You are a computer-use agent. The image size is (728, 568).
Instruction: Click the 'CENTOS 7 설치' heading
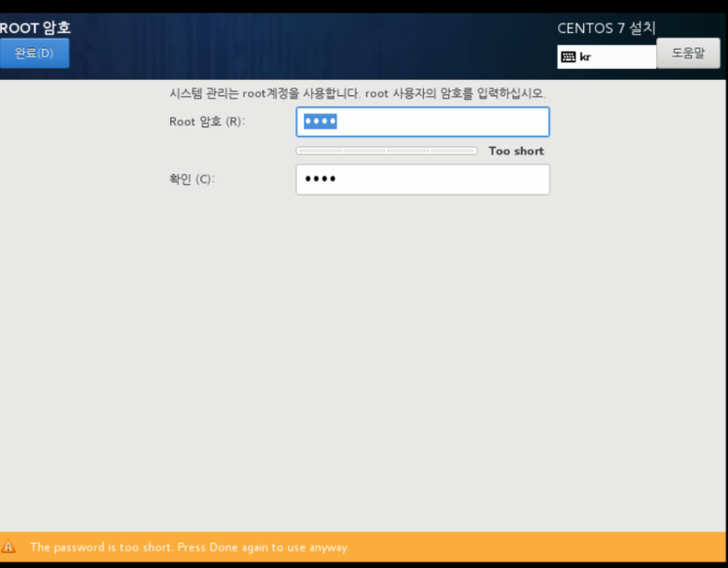coord(607,28)
